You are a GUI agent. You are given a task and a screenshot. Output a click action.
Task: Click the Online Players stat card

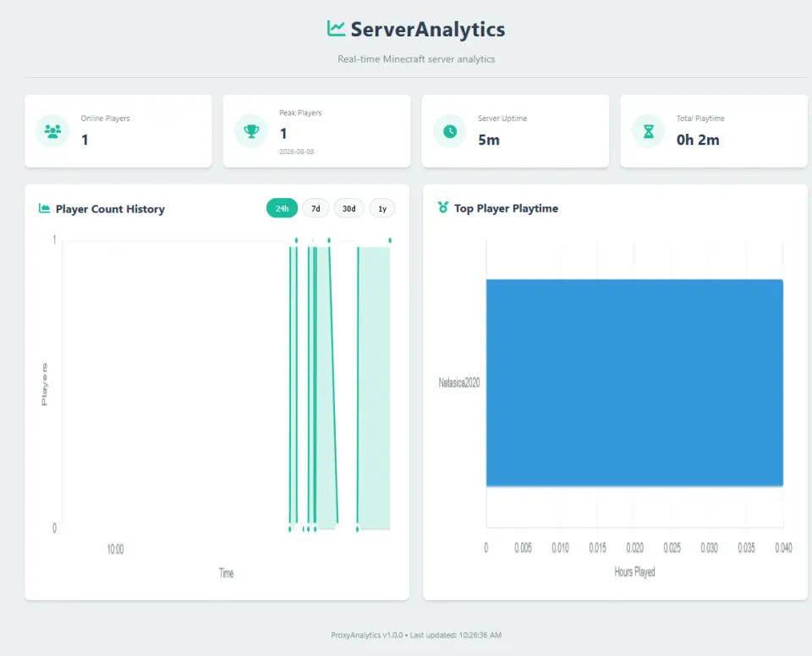[118, 131]
